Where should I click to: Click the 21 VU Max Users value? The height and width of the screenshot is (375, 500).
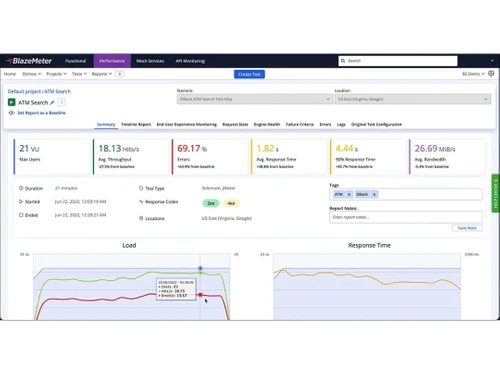click(29, 148)
